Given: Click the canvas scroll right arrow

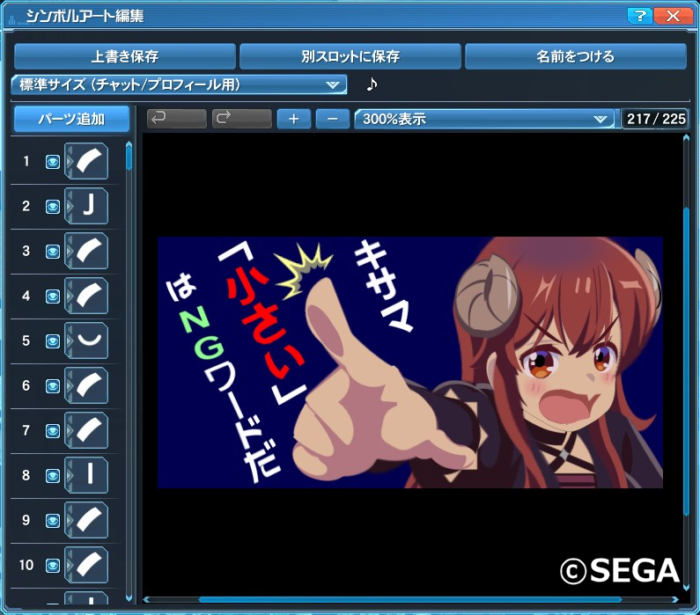Looking at the screenshot, I should 675,600.
